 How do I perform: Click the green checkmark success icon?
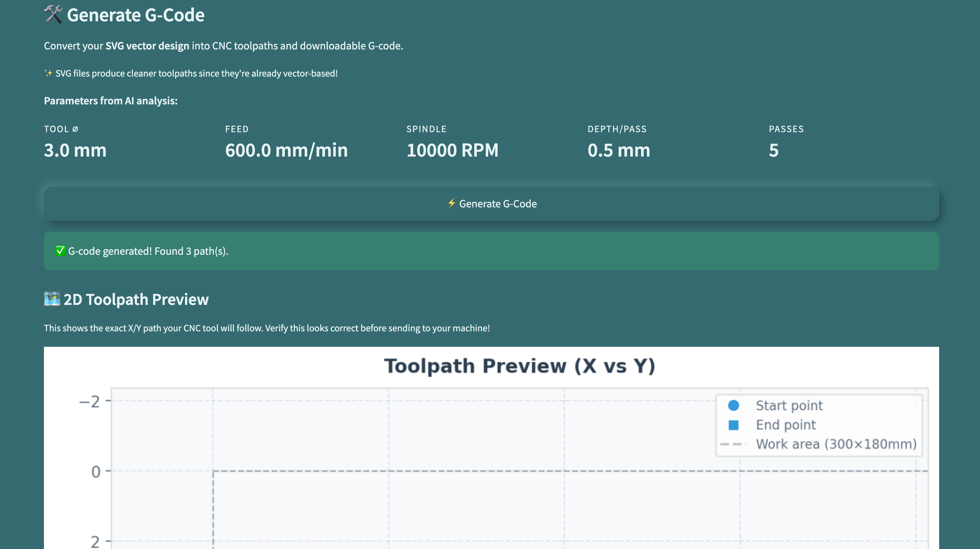(60, 251)
